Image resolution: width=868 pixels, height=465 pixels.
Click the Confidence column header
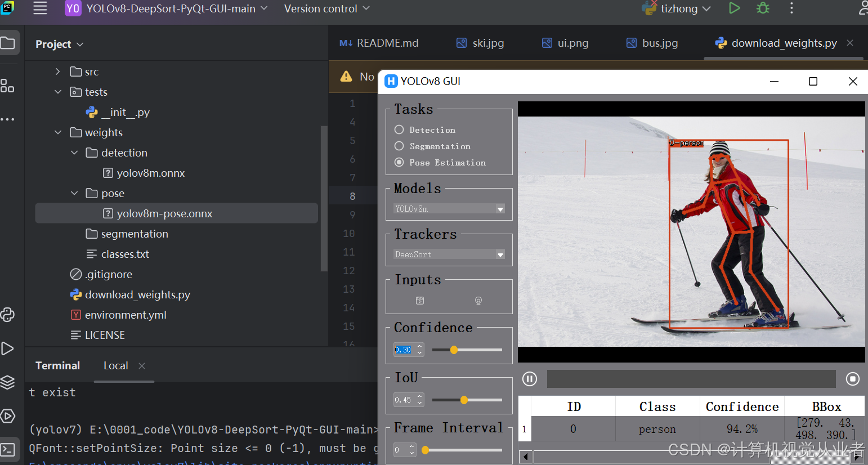[742, 406]
